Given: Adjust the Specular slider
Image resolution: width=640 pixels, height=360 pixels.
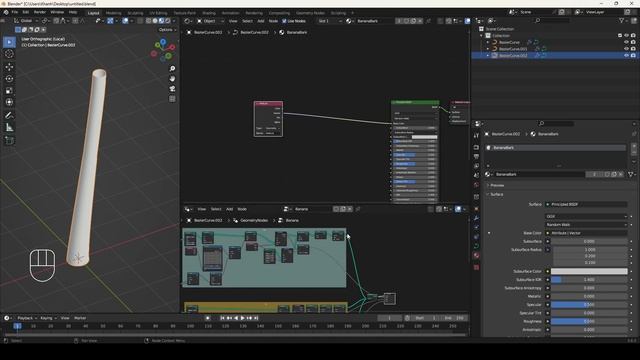Looking at the screenshot, I should [589, 304].
